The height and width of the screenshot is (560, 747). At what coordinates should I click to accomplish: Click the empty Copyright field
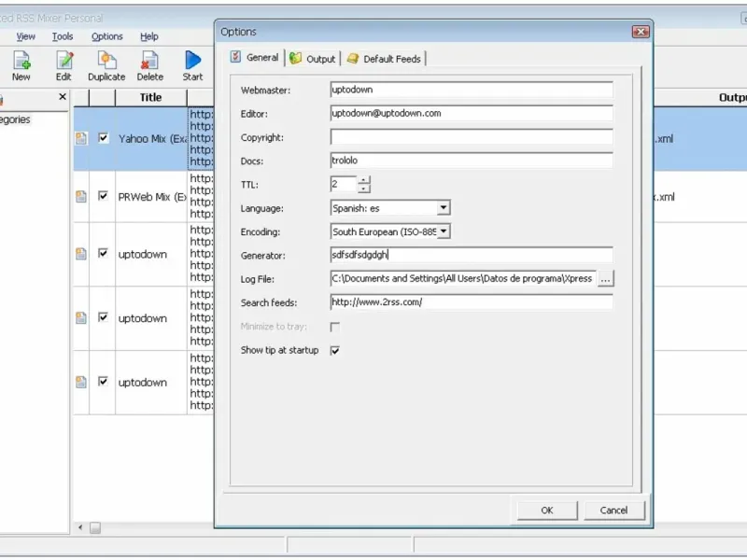click(472, 137)
